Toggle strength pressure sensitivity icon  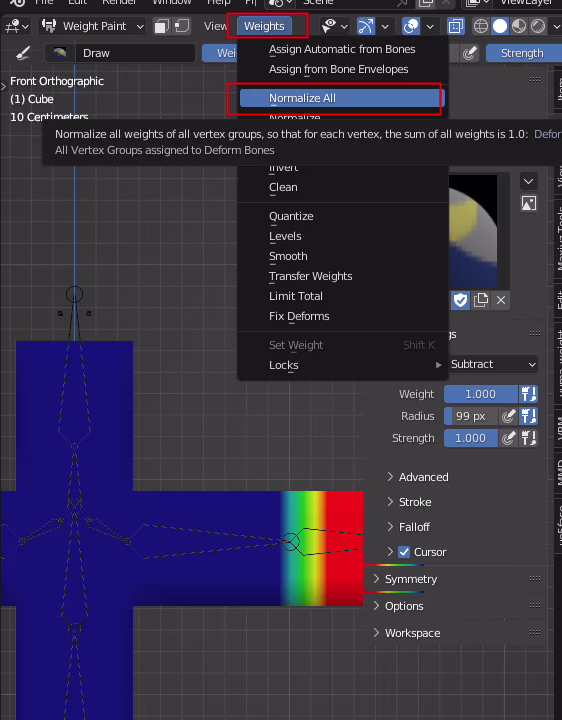[x=508, y=438]
